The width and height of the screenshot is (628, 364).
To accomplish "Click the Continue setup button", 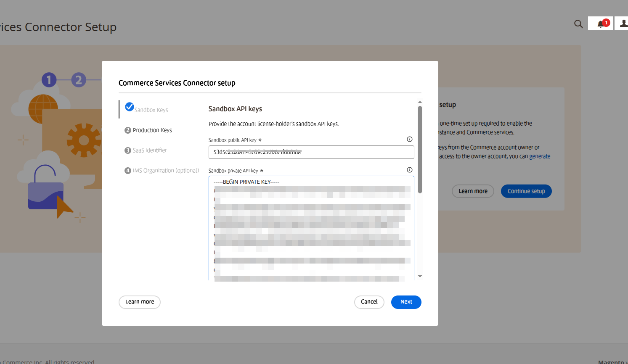I will 526,191.
